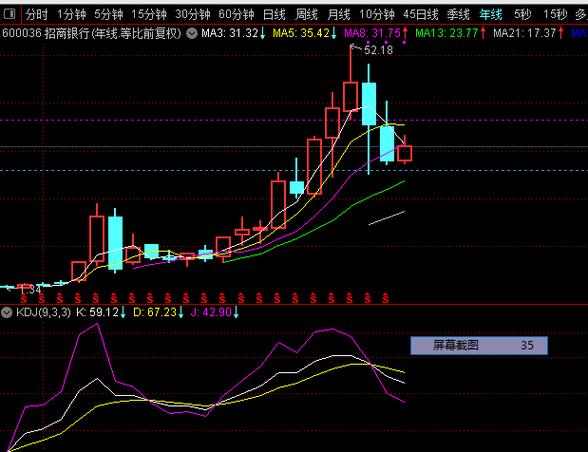The height and width of the screenshot is (452, 588).
Task: Click the 1.34 low price marker
Action: (30, 289)
